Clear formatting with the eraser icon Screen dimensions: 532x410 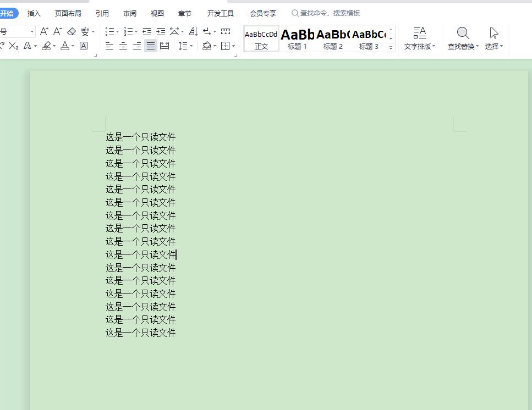click(72, 31)
